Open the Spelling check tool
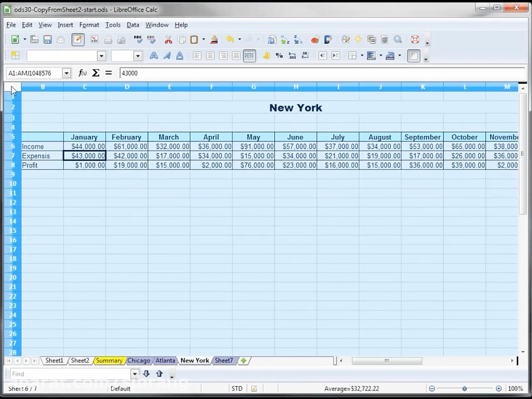Screen dimensions: 532x399 pyautogui.click(x=139, y=40)
